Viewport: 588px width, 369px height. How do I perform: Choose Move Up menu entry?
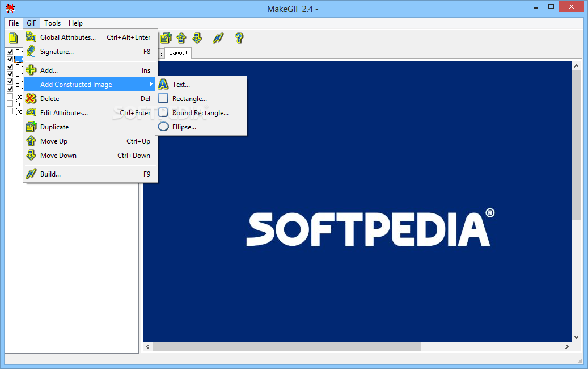[90, 141]
